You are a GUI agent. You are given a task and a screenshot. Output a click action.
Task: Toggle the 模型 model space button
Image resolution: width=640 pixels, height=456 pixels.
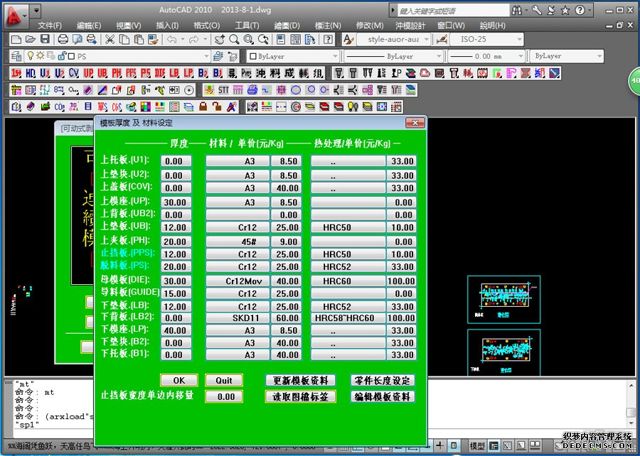(477, 446)
